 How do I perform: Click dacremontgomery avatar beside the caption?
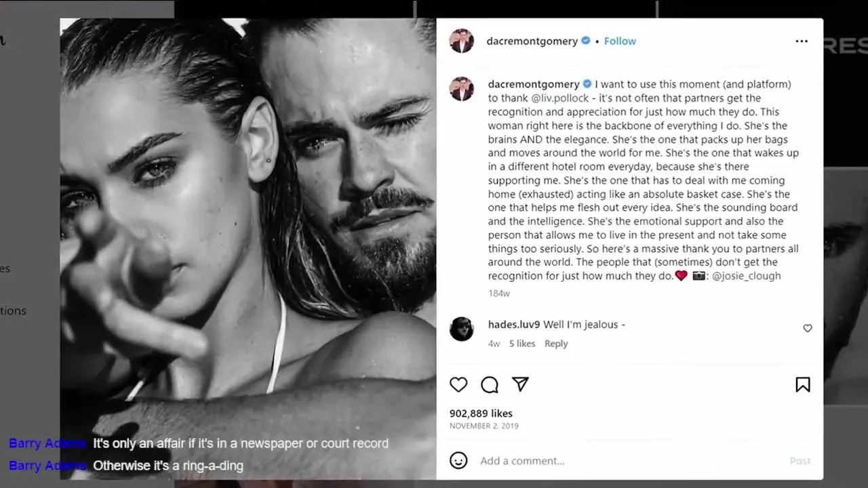pos(462,89)
